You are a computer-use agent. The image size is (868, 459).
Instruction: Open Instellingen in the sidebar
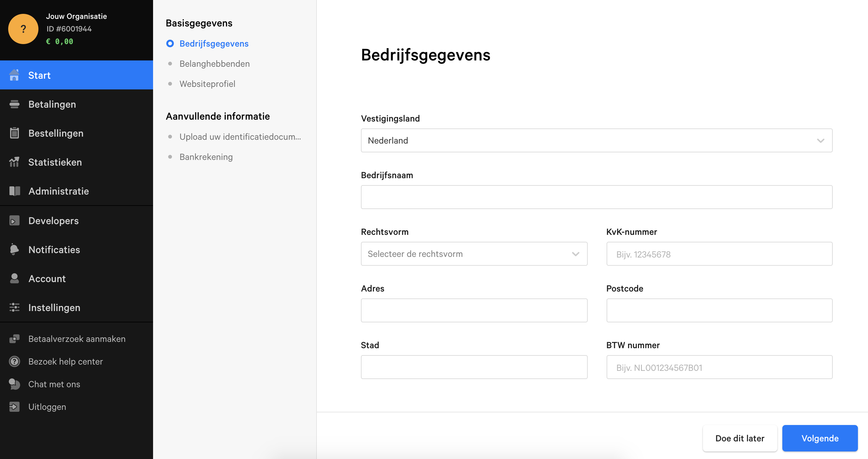77,308
